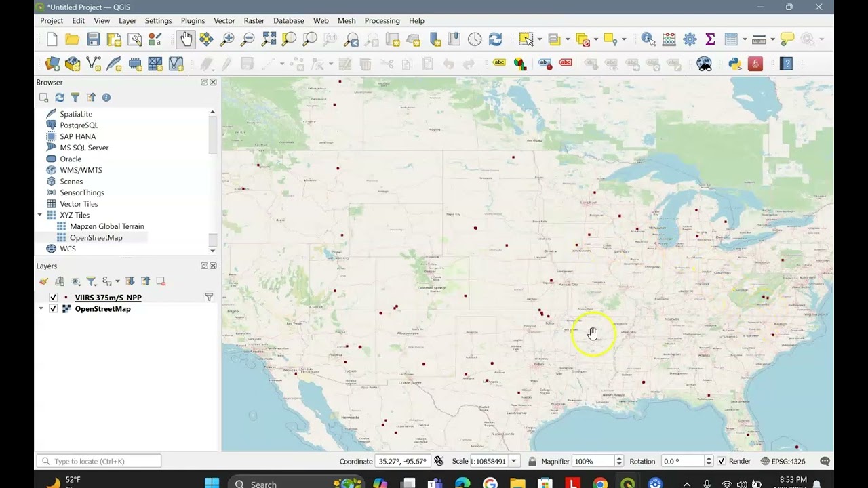
Task: Click the VIIRS layer filter funnel indicator
Action: point(209,298)
